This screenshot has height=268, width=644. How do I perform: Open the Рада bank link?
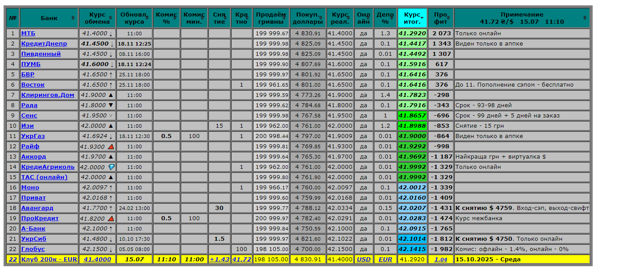point(29,105)
